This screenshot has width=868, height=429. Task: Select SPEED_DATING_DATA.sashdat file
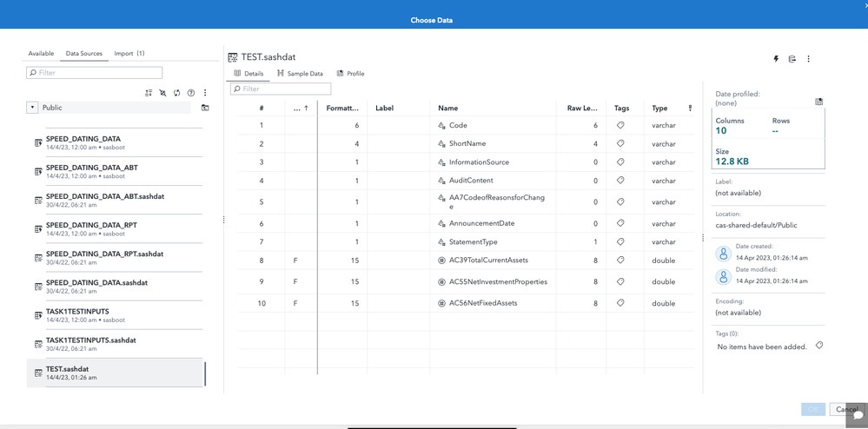pyautogui.click(x=116, y=287)
